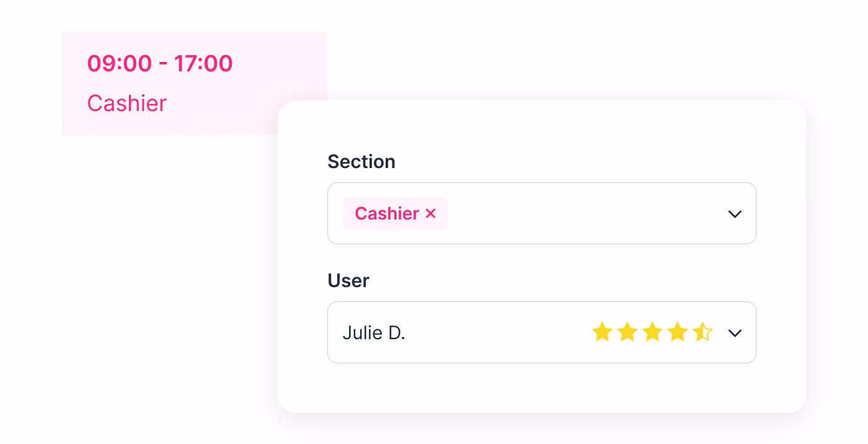The image size is (868, 444).
Task: Click Julie D.'s name in the User field
Action: (374, 333)
